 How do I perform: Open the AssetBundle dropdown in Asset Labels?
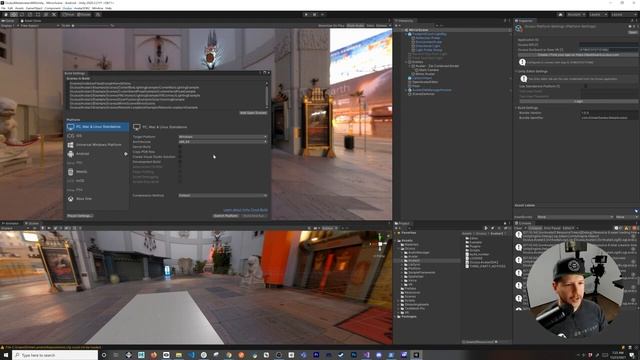(576, 217)
